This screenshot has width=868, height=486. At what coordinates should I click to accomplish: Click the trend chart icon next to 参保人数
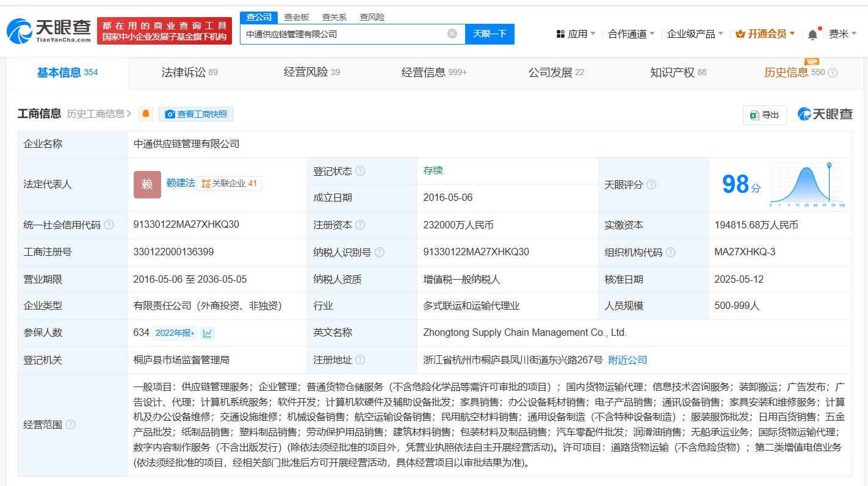pyautogui.click(x=208, y=333)
